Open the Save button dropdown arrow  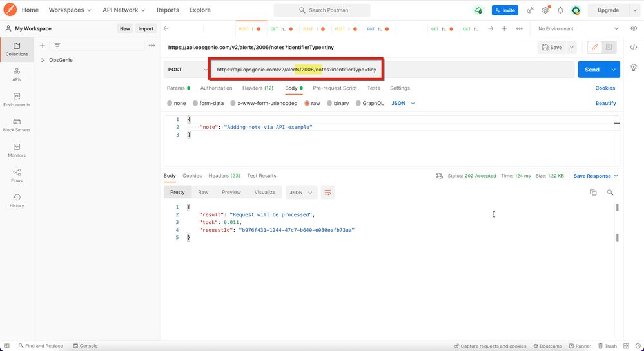point(571,47)
